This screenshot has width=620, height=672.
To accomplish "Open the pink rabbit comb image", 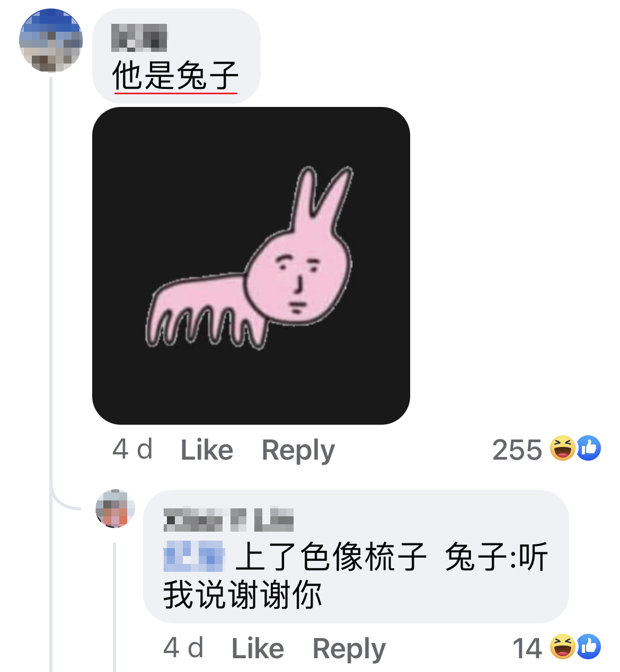I will (251, 266).
